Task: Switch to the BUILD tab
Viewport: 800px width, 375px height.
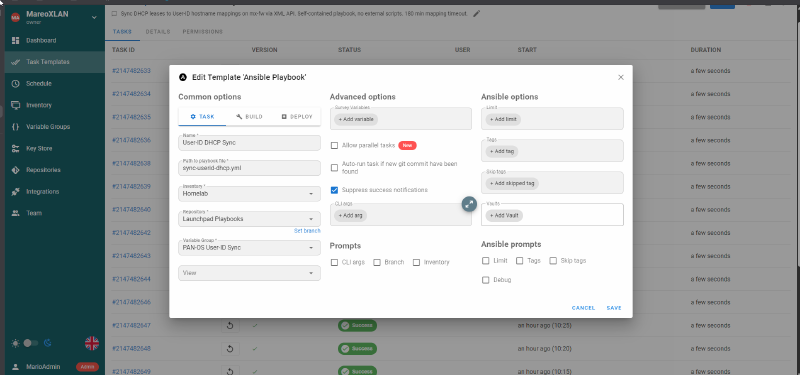Action: (x=249, y=116)
